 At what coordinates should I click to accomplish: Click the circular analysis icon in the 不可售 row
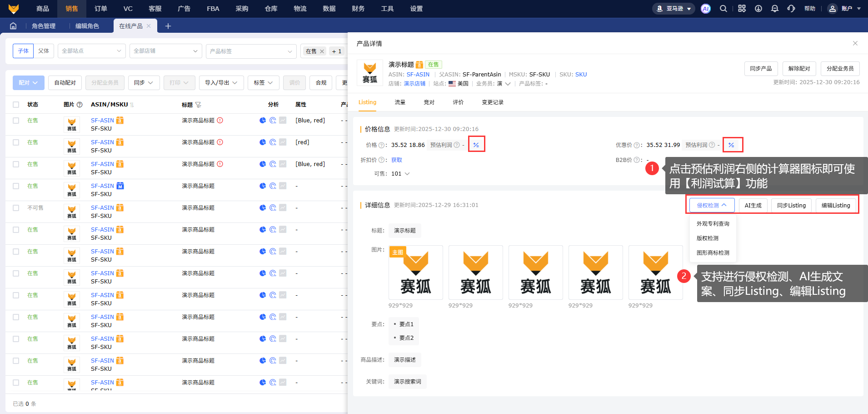273,207
